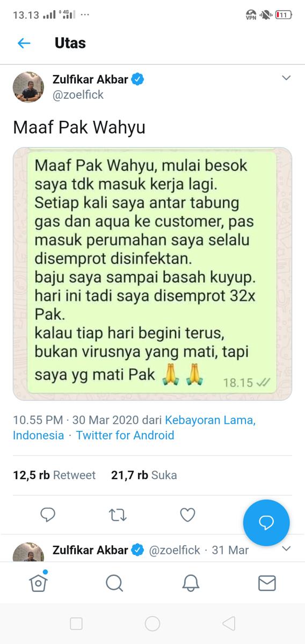Open the Kebayoran Lama, Indonesia location link
The width and height of the screenshot is (305, 644).
(134, 428)
